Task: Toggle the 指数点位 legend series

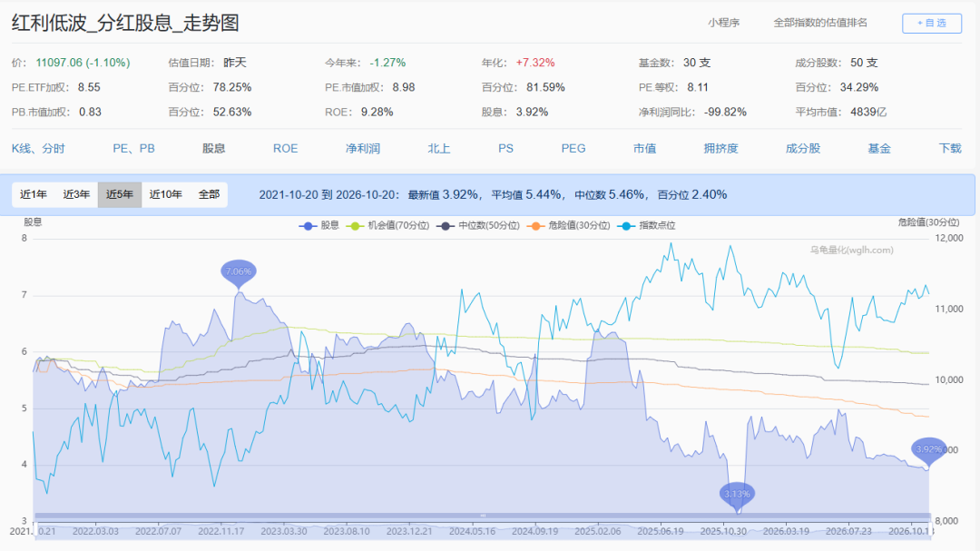Action: coord(646,226)
